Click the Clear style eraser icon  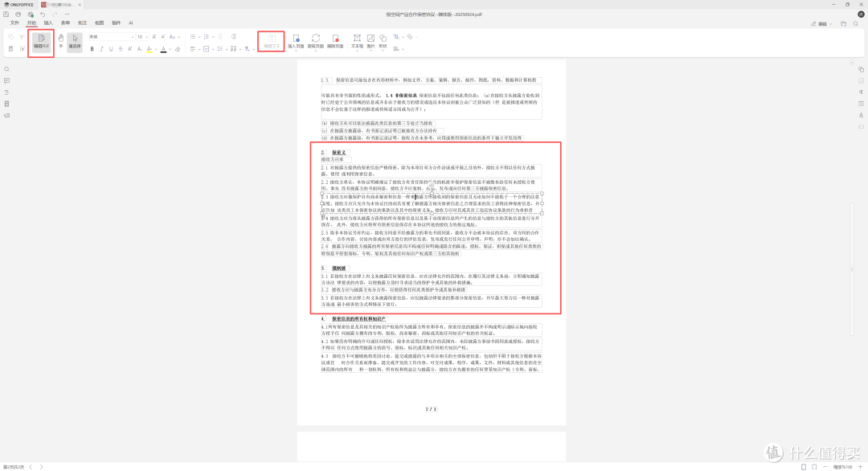[x=178, y=49]
